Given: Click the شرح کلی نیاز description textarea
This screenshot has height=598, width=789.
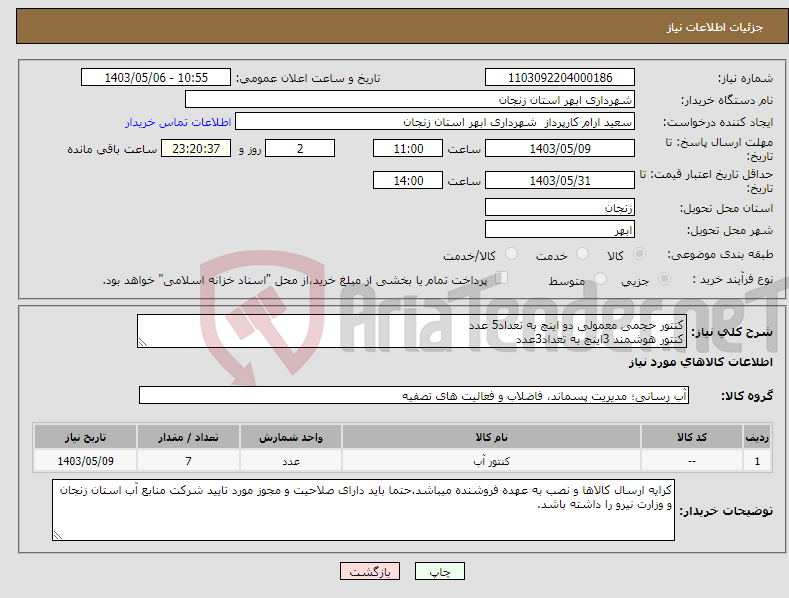Looking at the screenshot, I should (412, 331).
